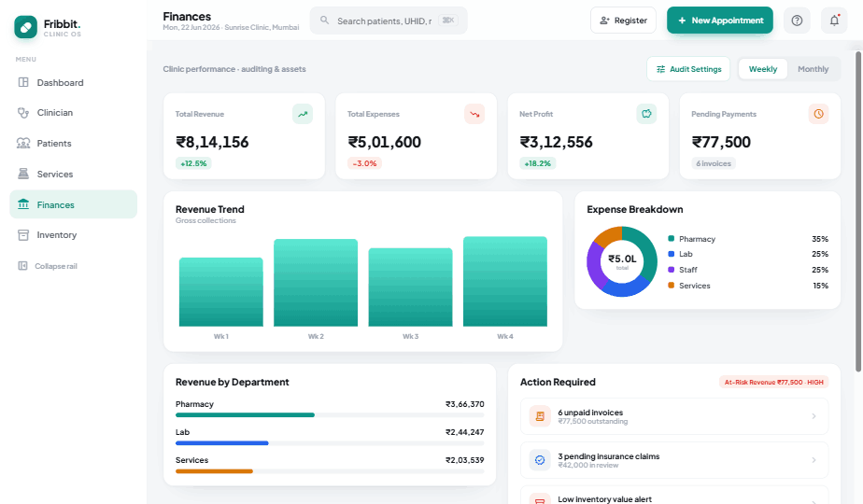Click the Register button

pos(623,21)
